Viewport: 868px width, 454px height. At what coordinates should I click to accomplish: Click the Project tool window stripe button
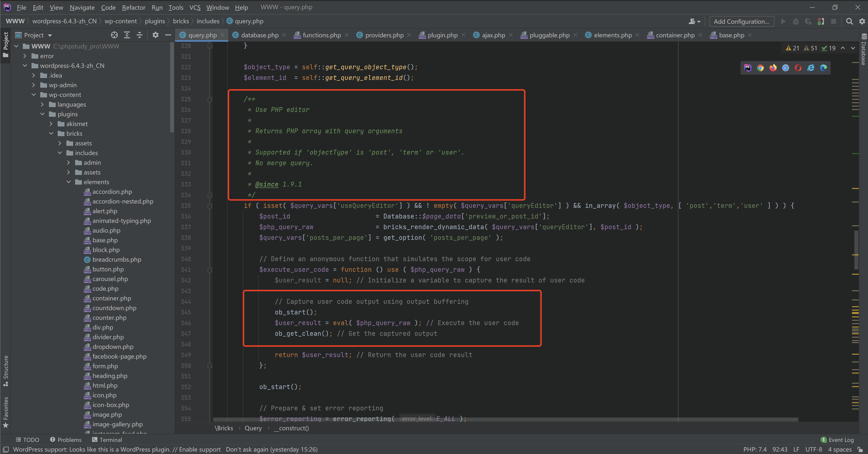5,45
